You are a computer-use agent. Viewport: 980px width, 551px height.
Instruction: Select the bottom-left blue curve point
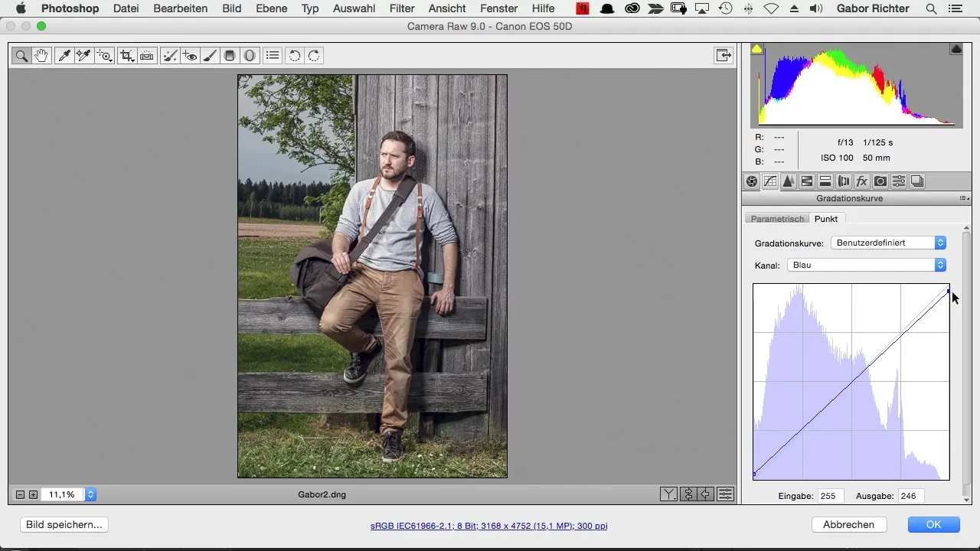tap(755, 474)
